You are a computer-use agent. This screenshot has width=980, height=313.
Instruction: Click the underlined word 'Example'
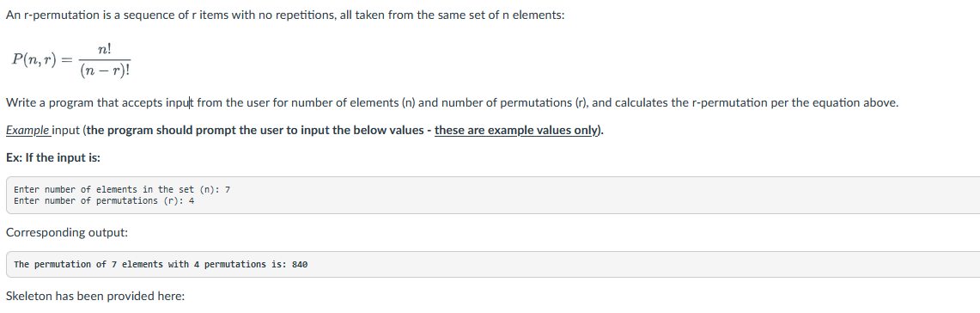(27, 131)
